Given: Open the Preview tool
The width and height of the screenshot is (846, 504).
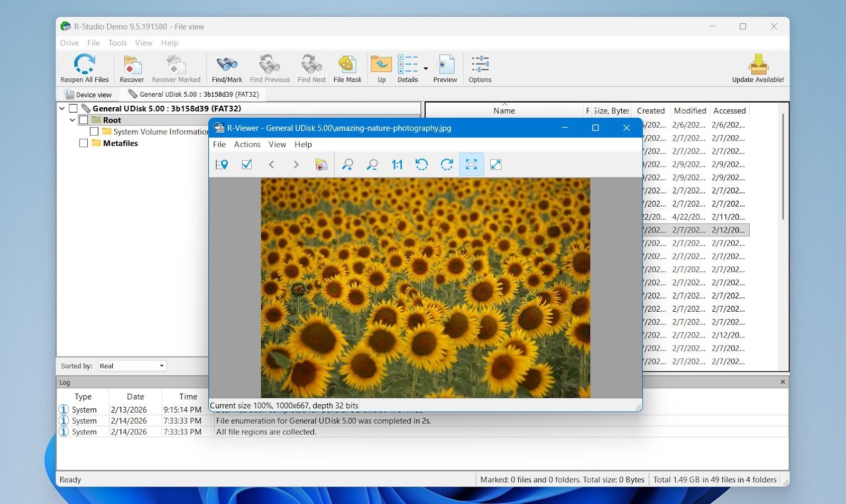Looking at the screenshot, I should 445,68.
